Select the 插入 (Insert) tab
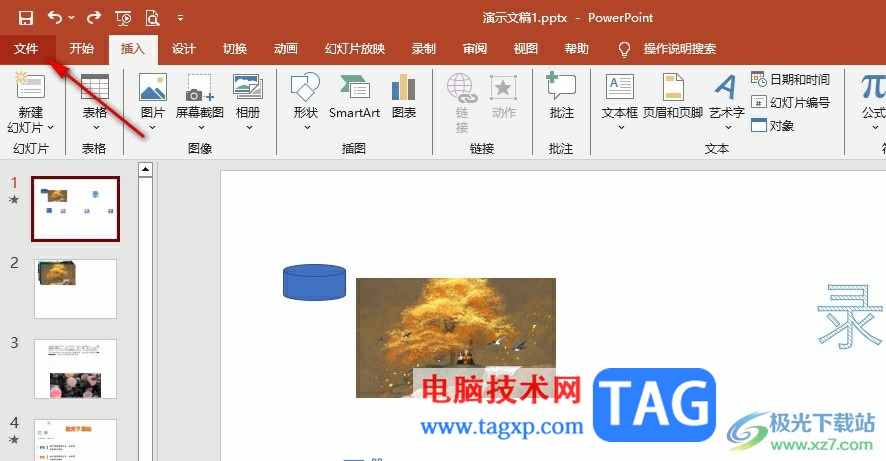Viewport: 886px width, 461px height. [x=133, y=49]
